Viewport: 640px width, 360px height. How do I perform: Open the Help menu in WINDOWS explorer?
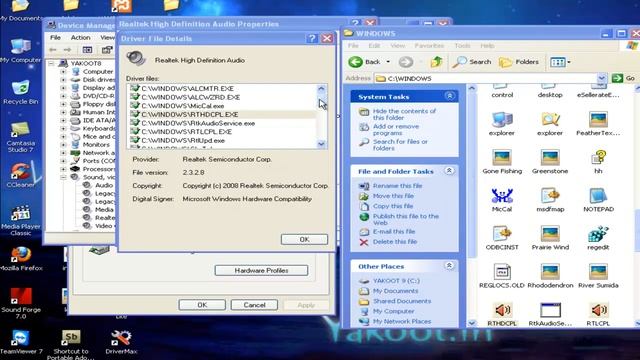pyautogui.click(x=487, y=45)
